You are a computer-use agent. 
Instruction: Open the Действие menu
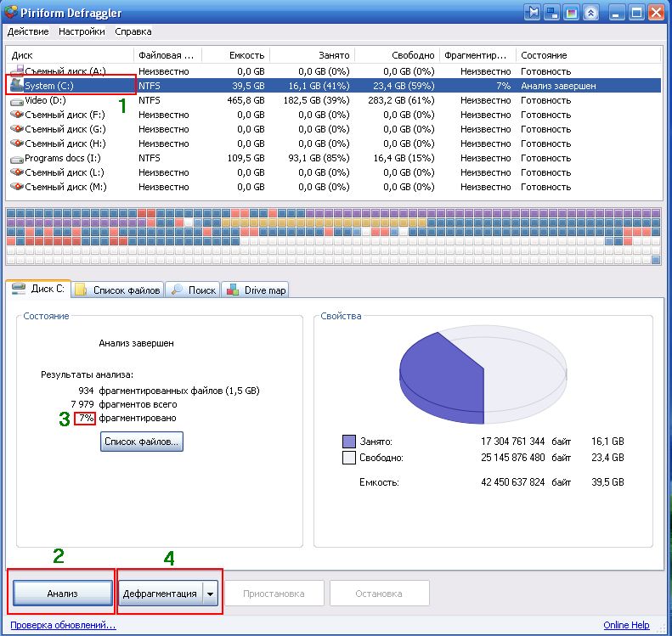click(28, 31)
